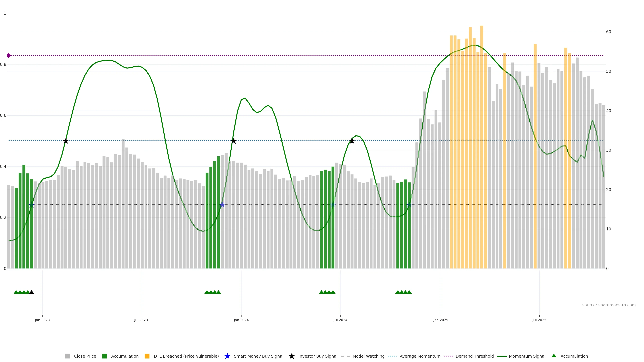
Task: Click the black star marker before Jan 2024
Action: pyautogui.click(x=233, y=141)
